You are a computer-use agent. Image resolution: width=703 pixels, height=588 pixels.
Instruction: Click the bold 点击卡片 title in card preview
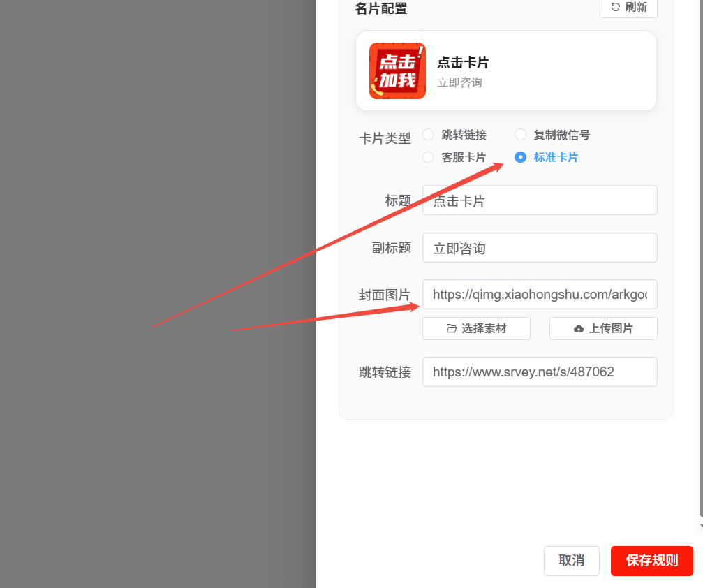pyautogui.click(x=463, y=62)
